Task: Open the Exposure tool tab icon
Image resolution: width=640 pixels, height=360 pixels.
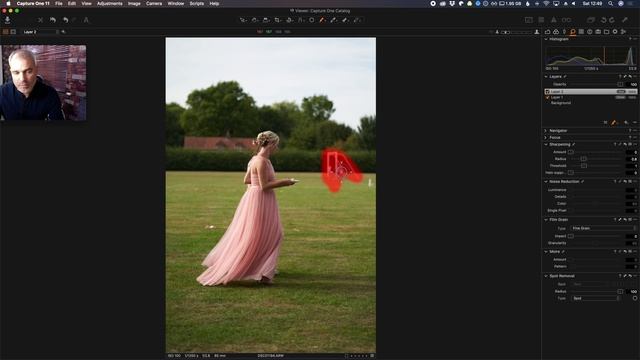Action: (x=564, y=31)
